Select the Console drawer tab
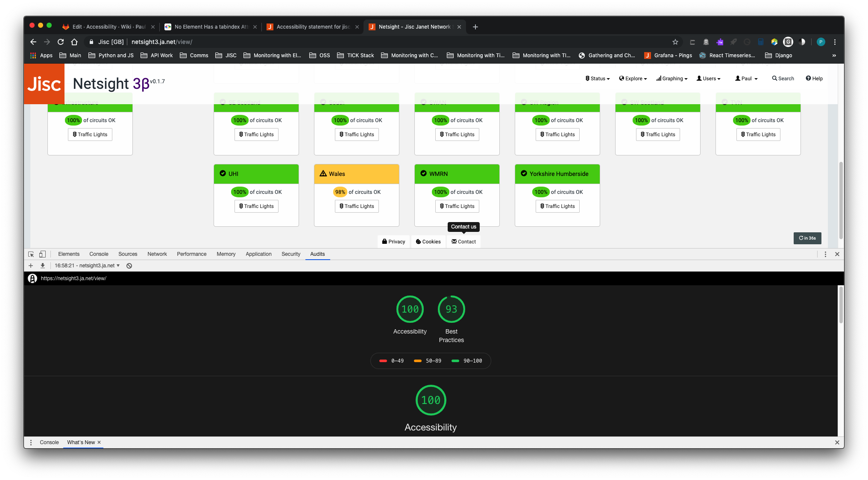Screen dimensions: 868x480 click(x=49, y=442)
